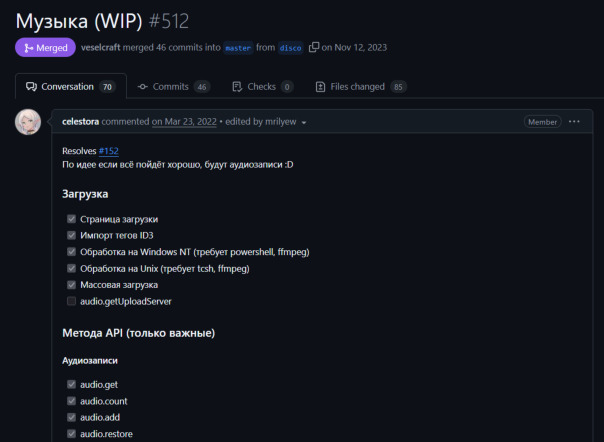Screen dimensions: 604x442
Task: Click the Member badge label
Action: (x=542, y=122)
